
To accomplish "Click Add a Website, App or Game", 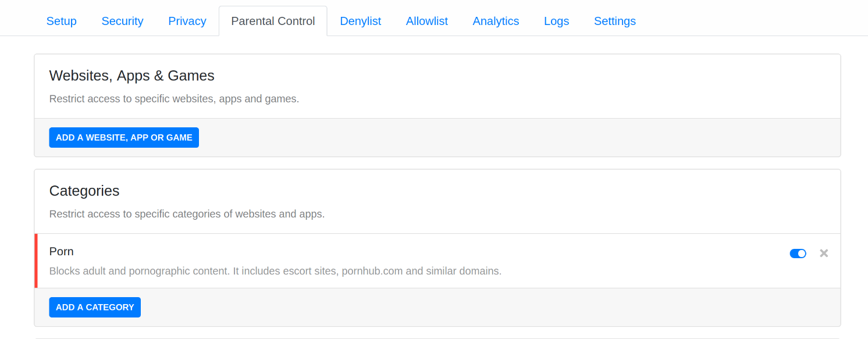I will click(124, 138).
